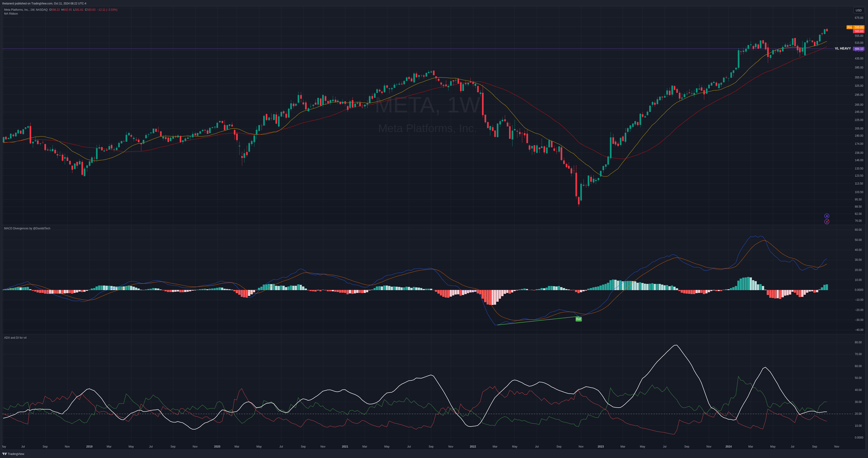Viewport: 868px width, 458px height.
Task: Open the USD currency selector
Action: pyautogui.click(x=858, y=10)
